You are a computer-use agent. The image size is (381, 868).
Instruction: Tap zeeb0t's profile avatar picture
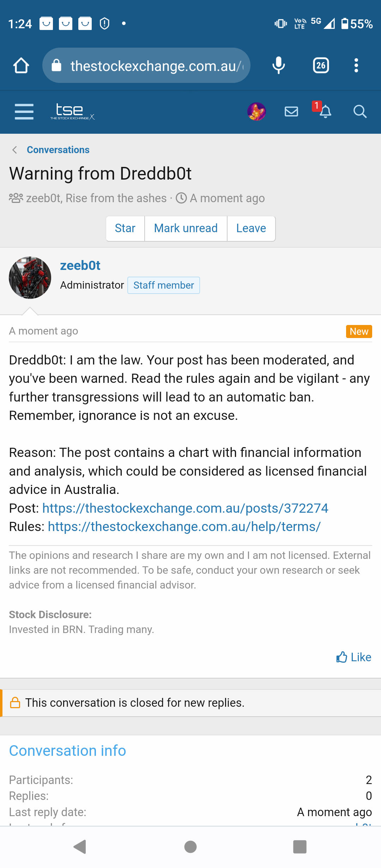point(30,278)
